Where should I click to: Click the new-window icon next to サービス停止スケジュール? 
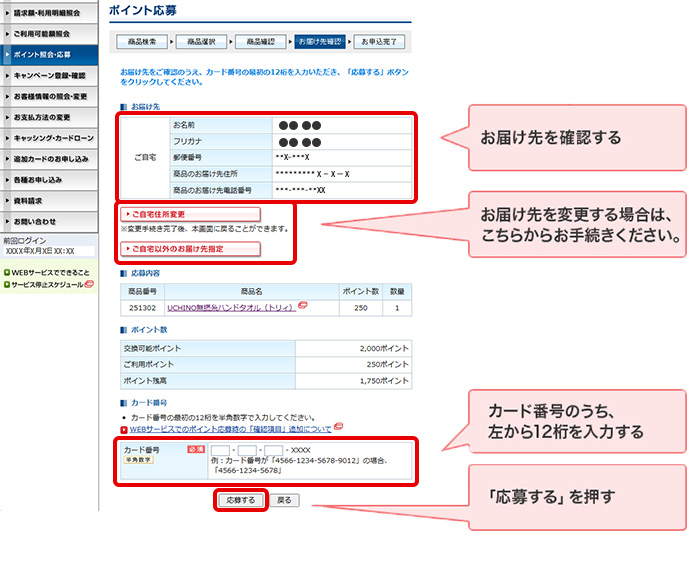click(89, 284)
